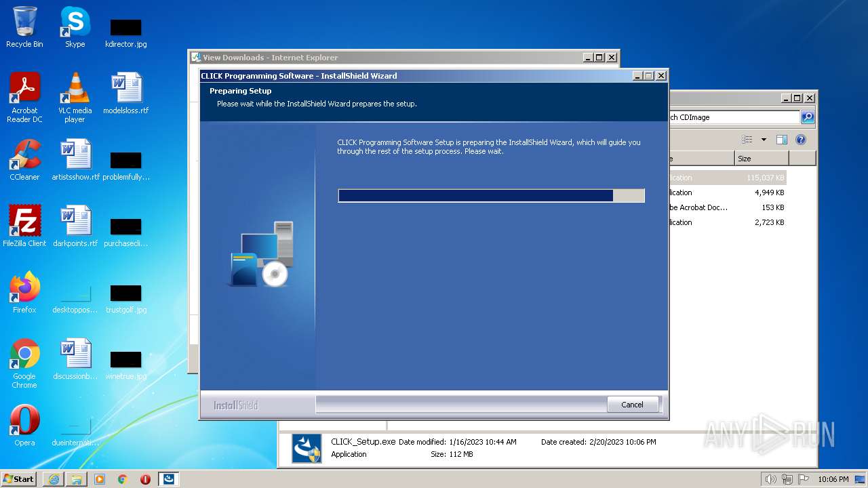This screenshot has width=868, height=488.
Task: Click the Search CDImage input field
Action: (734, 117)
